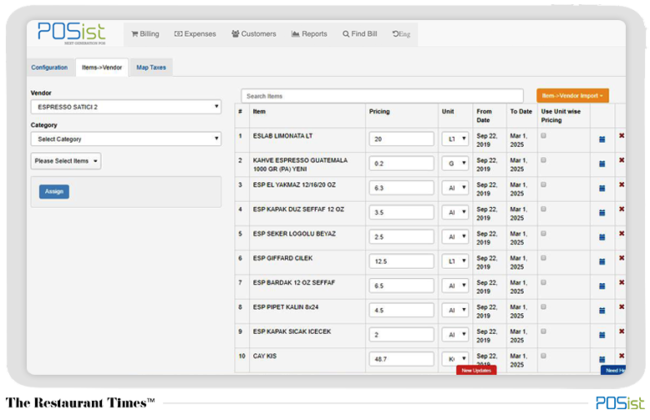Switch to the Configuration tab
This screenshot has width=650, height=420.
coord(49,68)
